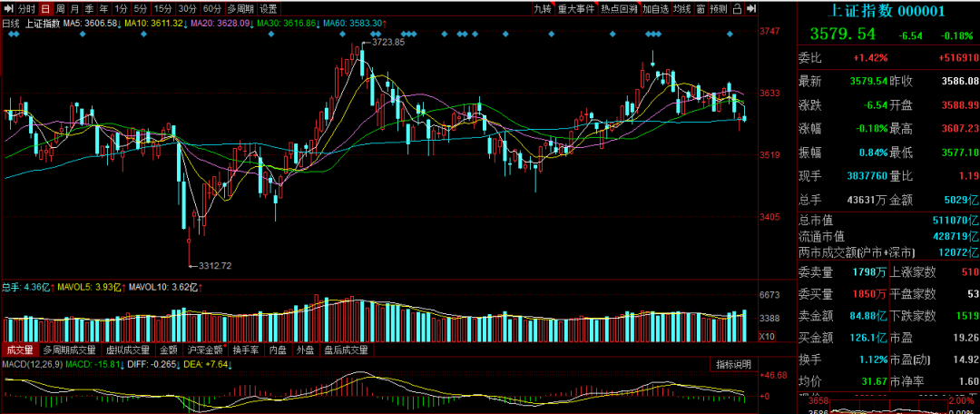Select the 盘后成交量 indicator tab
The width and height of the screenshot is (980, 414).
(346, 350)
